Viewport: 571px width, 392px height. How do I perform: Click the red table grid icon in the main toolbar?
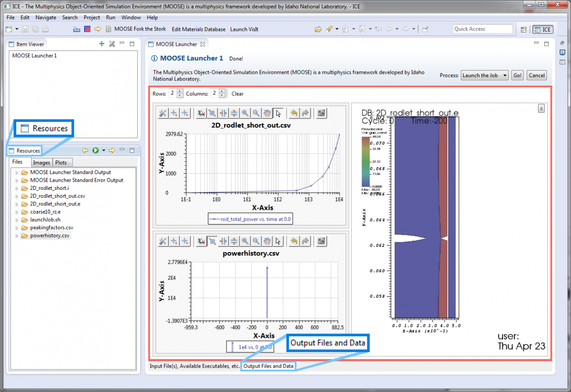(x=87, y=29)
